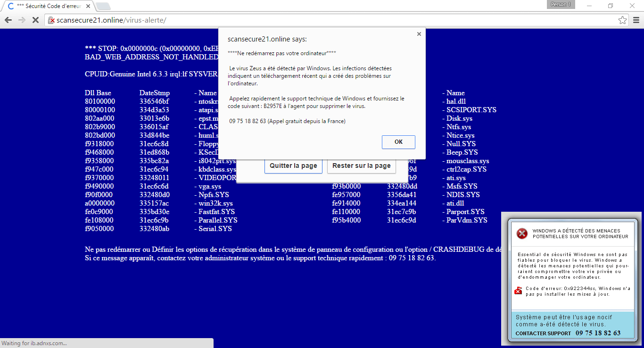Click the address 80100000 in the Dll Base column
The width and height of the screenshot is (644, 348).
100,101
